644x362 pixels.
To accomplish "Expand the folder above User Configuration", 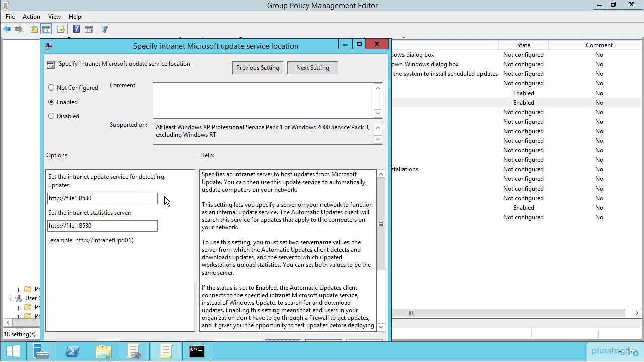I will [x=19, y=289].
